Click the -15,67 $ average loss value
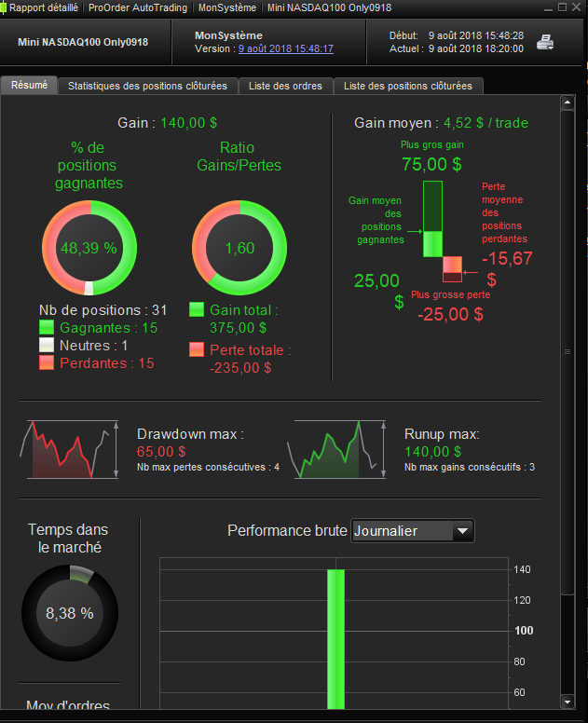This screenshot has width=588, height=723. pos(507,268)
